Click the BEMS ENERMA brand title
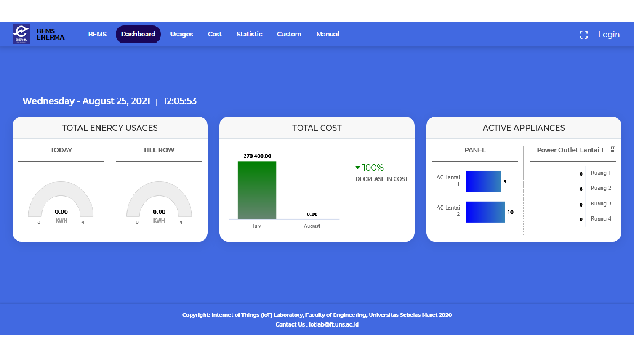 (50, 34)
